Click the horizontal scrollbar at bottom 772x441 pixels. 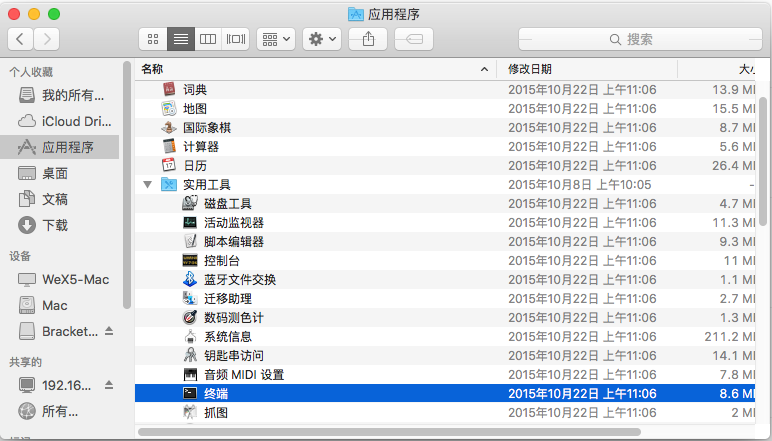coord(389,432)
